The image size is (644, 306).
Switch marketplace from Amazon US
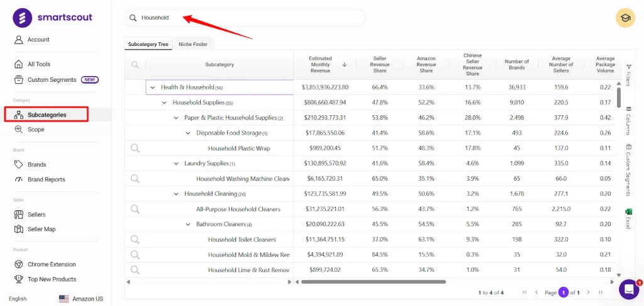pyautogui.click(x=81, y=298)
